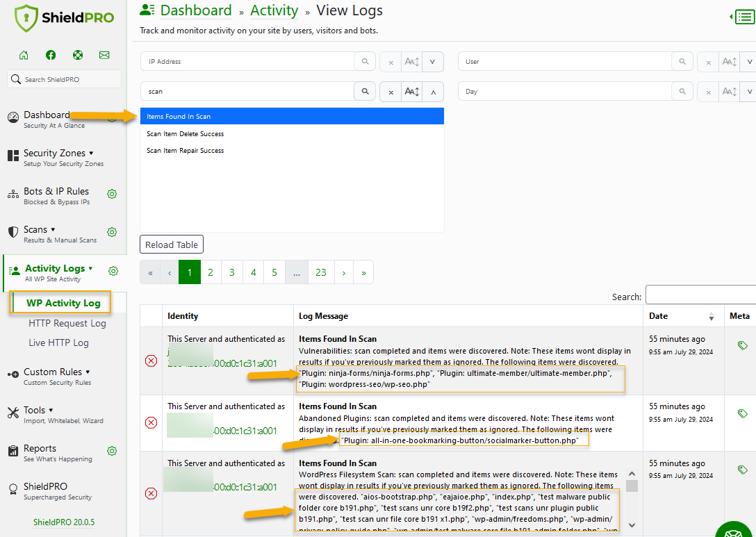The width and height of the screenshot is (756, 537).
Task: View meta tag for Filesystem Scan row
Action: (x=743, y=470)
